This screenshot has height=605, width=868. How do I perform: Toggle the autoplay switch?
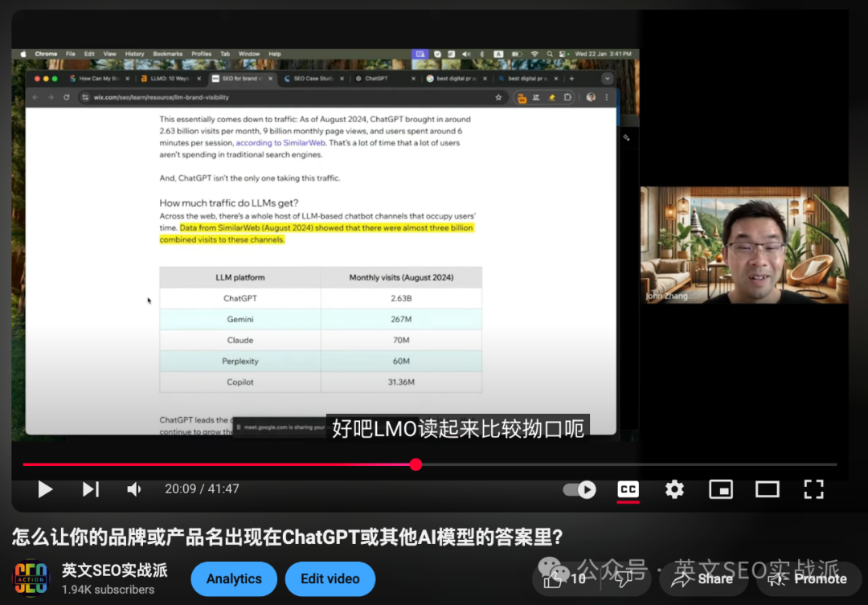(579, 489)
